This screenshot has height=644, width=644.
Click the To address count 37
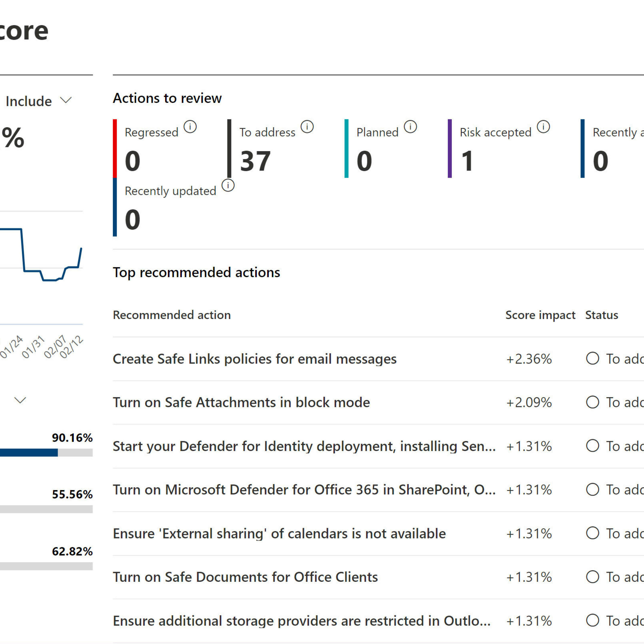click(x=255, y=161)
